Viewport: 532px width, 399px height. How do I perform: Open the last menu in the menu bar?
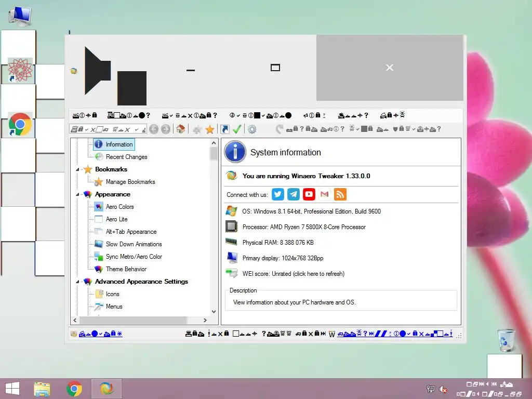click(x=393, y=115)
